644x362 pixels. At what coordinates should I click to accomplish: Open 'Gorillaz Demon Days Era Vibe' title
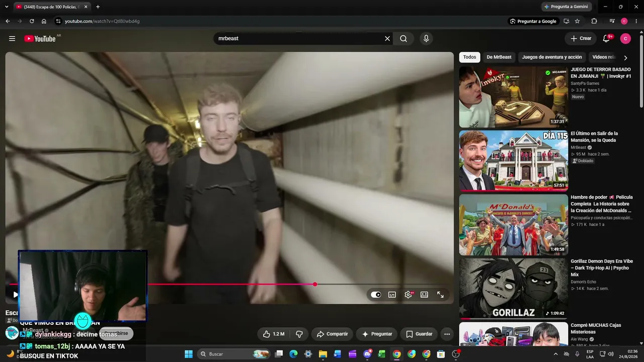(x=602, y=268)
